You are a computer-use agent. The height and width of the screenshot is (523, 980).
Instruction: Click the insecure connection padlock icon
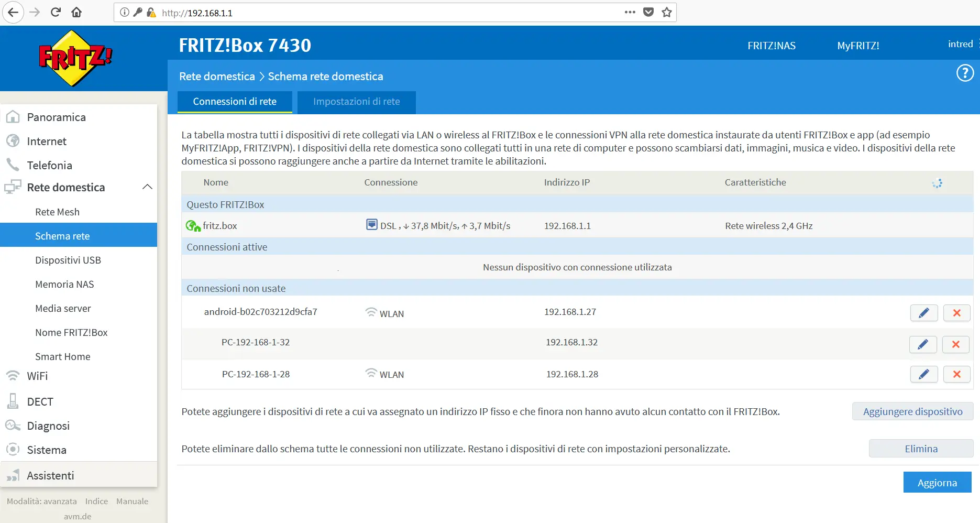click(151, 12)
